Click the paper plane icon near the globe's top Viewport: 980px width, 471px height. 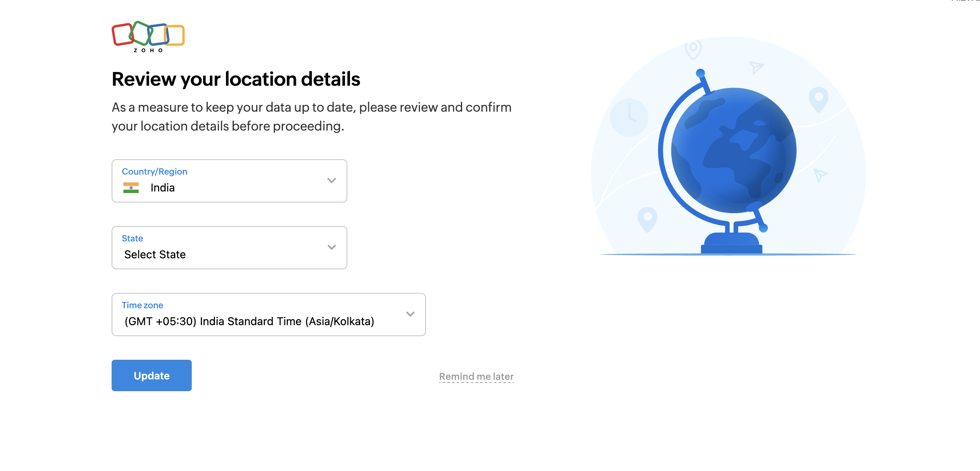(x=755, y=67)
